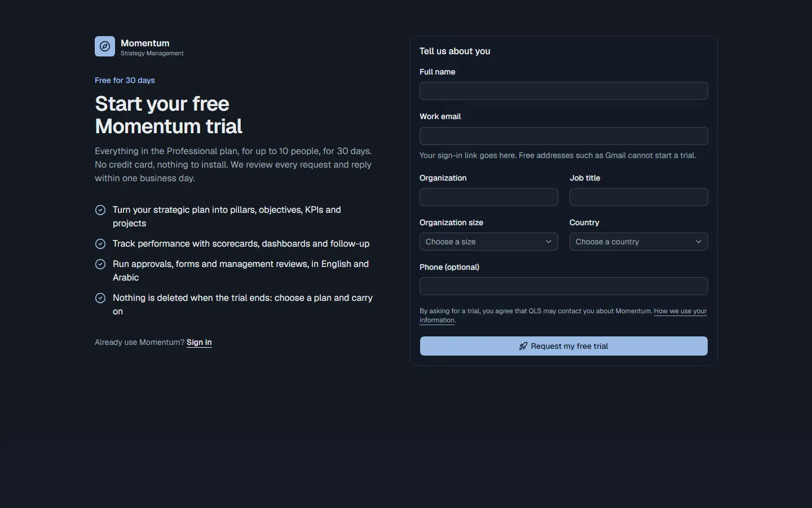Image resolution: width=812 pixels, height=508 pixels.
Task: Click the 'Start your free Momentum trial' heading
Action: [x=169, y=115]
